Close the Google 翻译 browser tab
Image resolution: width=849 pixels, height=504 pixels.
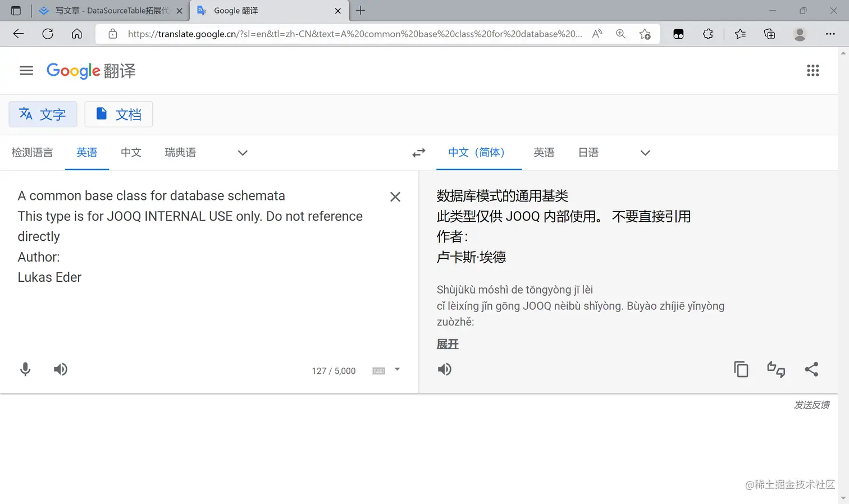[338, 11]
